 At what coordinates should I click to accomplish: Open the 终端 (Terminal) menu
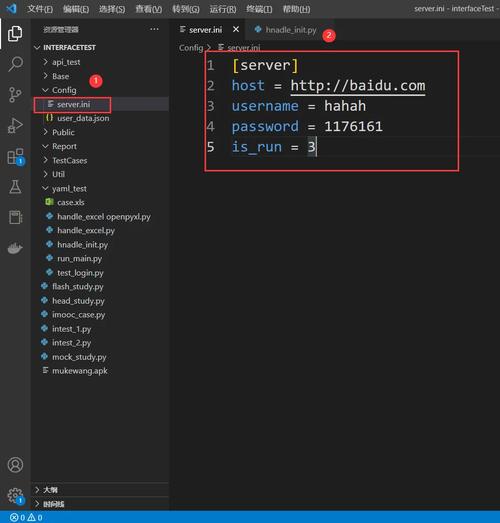(259, 9)
